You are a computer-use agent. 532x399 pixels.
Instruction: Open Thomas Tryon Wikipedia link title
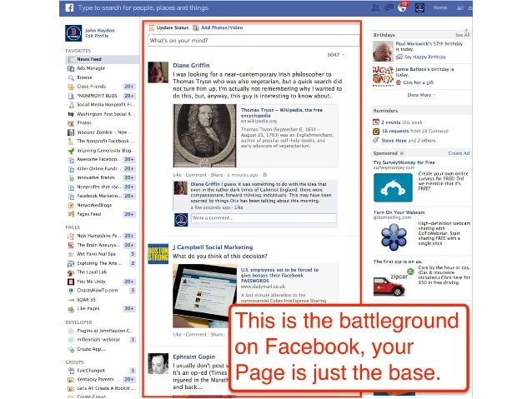point(282,112)
